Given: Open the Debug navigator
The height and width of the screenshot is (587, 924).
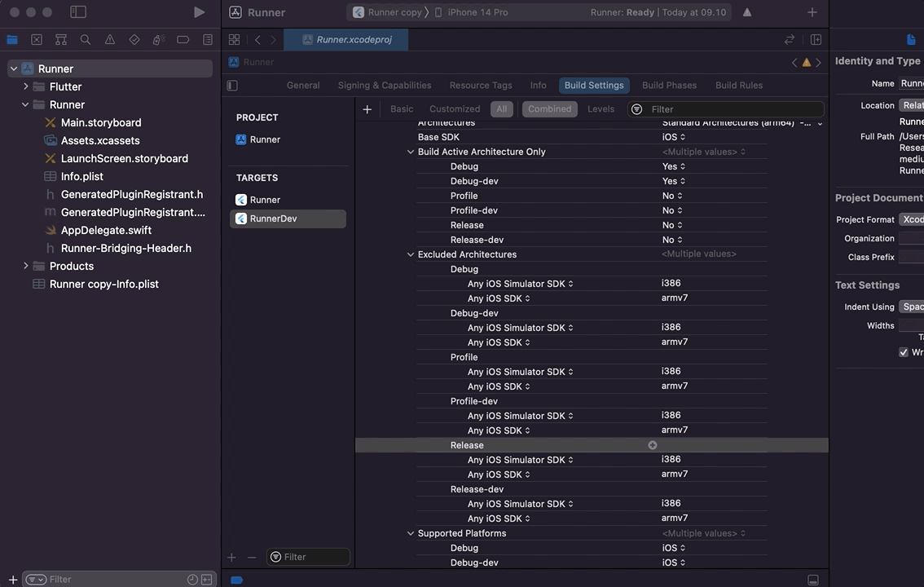Looking at the screenshot, I should click(159, 39).
